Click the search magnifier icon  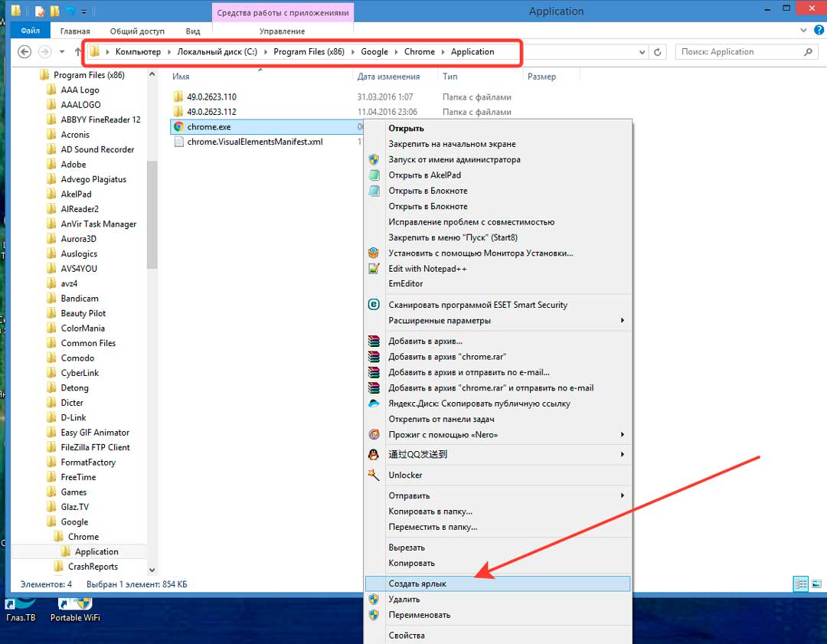808,52
